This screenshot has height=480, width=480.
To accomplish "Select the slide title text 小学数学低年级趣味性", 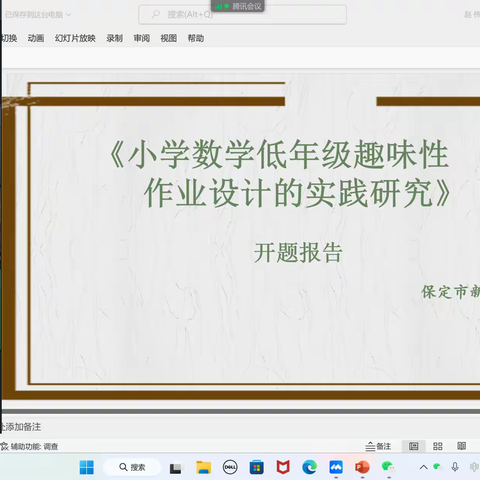I will coord(288,154).
